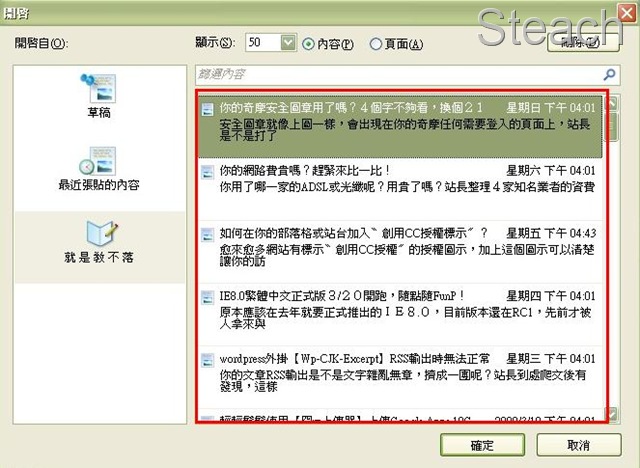Click excerpt starting 愈來愈多網站有標示
This screenshot has width=640, height=468.
tap(407, 255)
